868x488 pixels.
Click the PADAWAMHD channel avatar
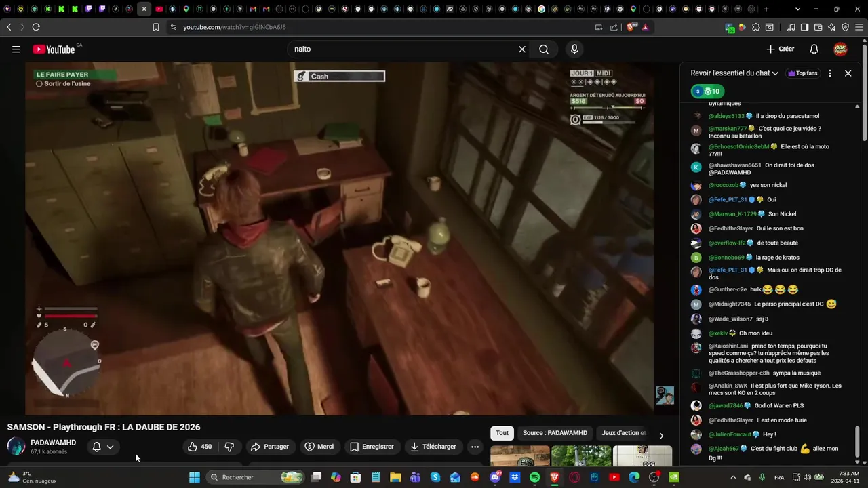click(x=16, y=446)
